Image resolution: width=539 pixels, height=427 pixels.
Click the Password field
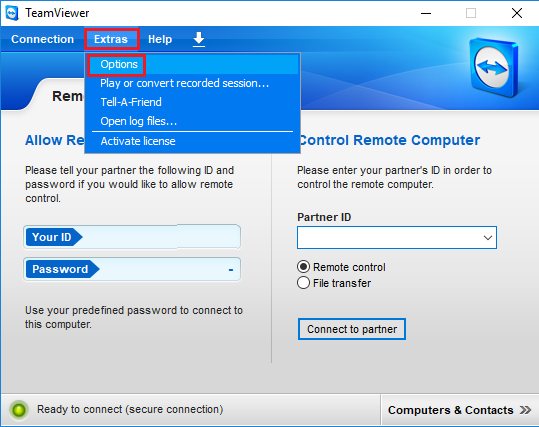coord(132,269)
